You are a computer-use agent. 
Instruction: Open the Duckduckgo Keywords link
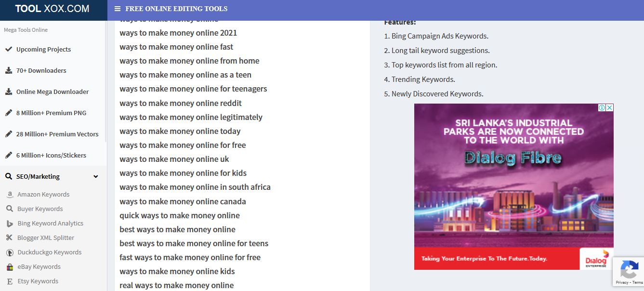(x=50, y=252)
